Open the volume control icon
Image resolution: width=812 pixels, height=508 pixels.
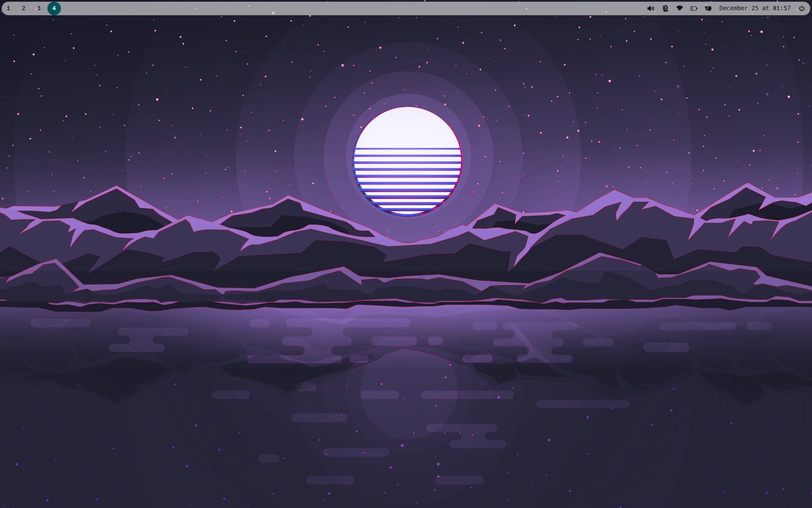click(650, 8)
